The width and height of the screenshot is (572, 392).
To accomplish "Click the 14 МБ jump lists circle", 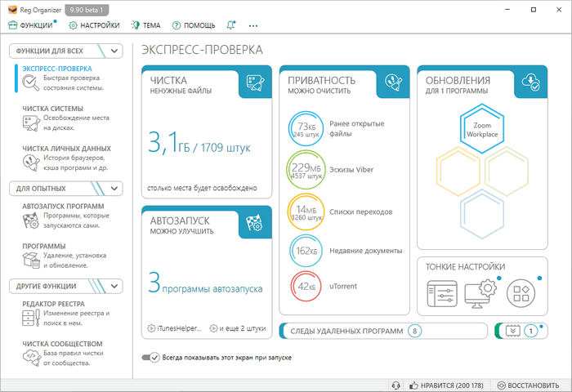I will pyautogui.click(x=306, y=212).
